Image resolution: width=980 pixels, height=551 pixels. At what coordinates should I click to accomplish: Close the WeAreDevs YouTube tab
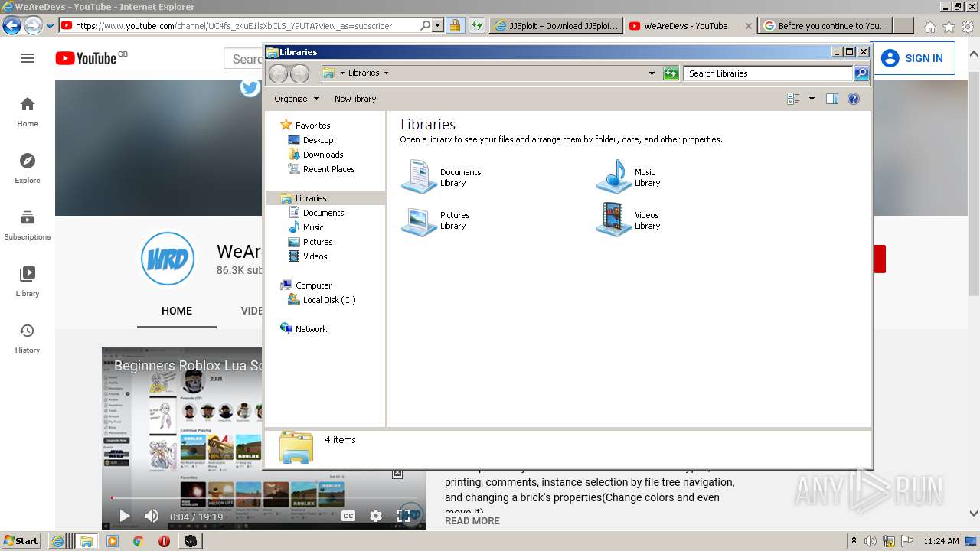(749, 25)
